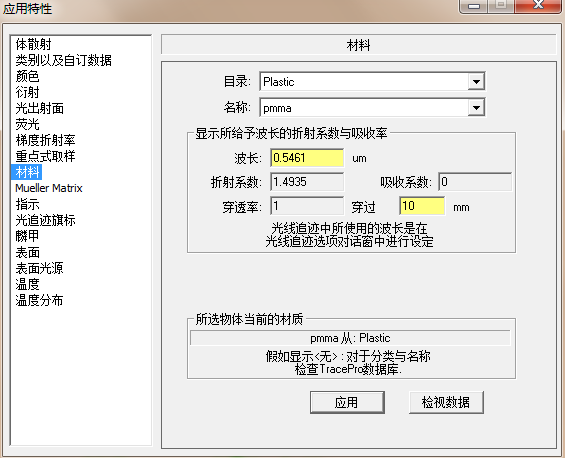Click the 吸收系数 field
This screenshot has height=458, width=565.
475,182
